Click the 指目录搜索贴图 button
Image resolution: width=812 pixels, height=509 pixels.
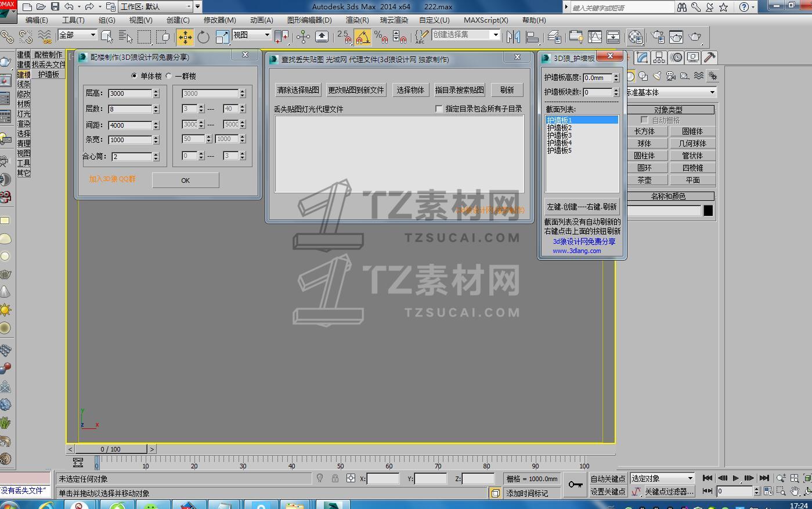459,90
